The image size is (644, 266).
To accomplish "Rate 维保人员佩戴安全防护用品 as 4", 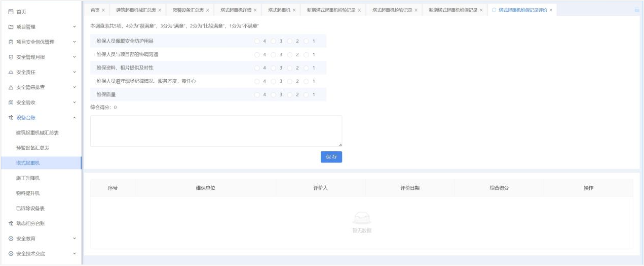I will [x=257, y=41].
